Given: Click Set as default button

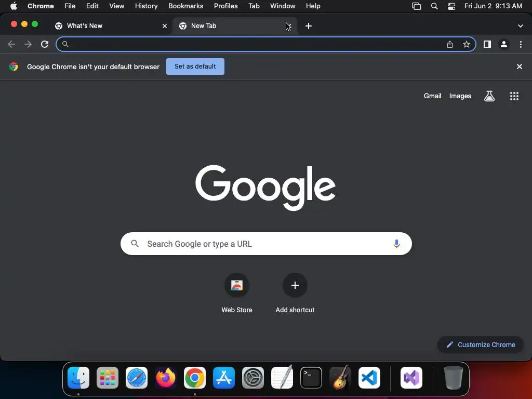Looking at the screenshot, I should pyautogui.click(x=195, y=66).
